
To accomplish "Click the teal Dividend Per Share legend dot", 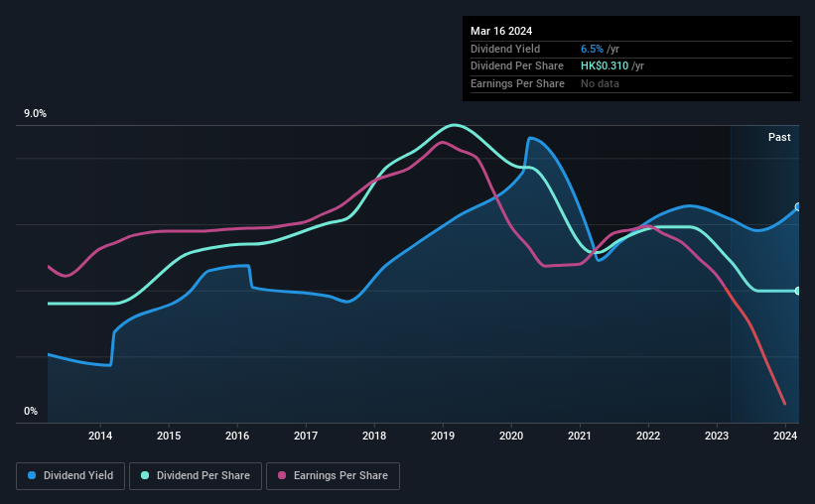I will tap(145, 475).
